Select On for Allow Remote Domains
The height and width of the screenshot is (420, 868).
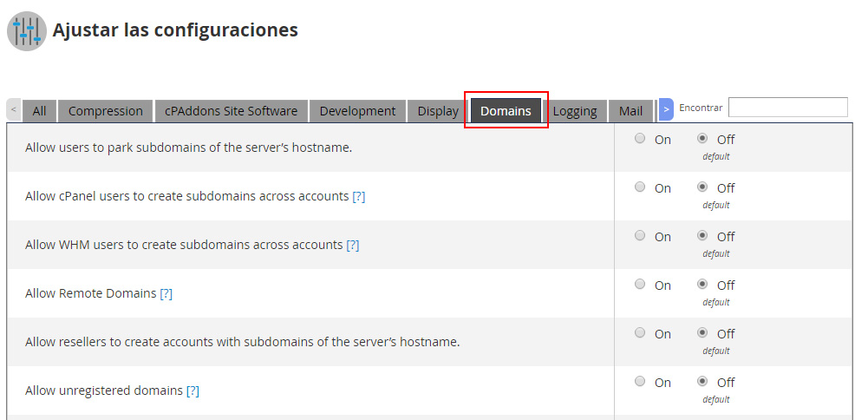pyautogui.click(x=640, y=284)
